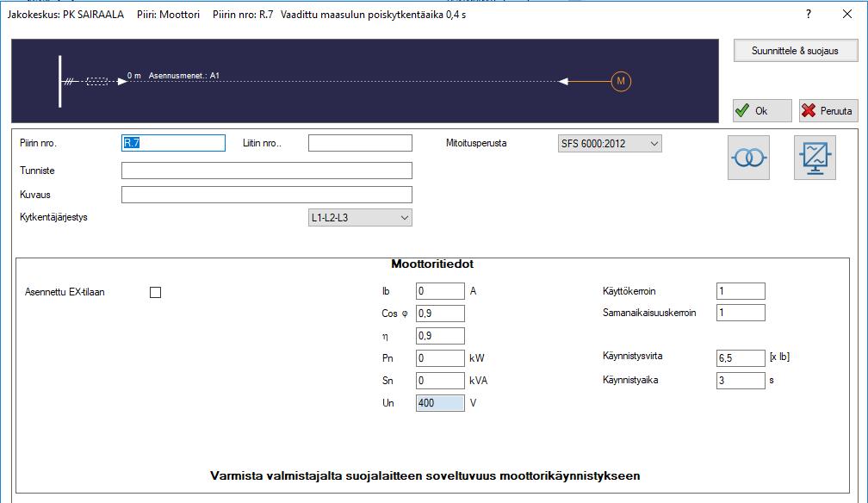Close the motor circuit dialog
This screenshot has width=868, height=503.
point(847,15)
